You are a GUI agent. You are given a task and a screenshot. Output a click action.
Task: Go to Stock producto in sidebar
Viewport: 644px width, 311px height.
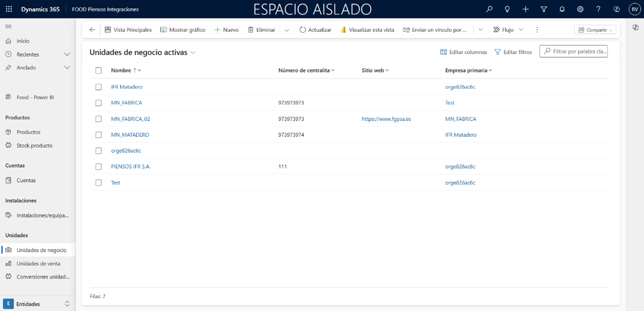(34, 146)
